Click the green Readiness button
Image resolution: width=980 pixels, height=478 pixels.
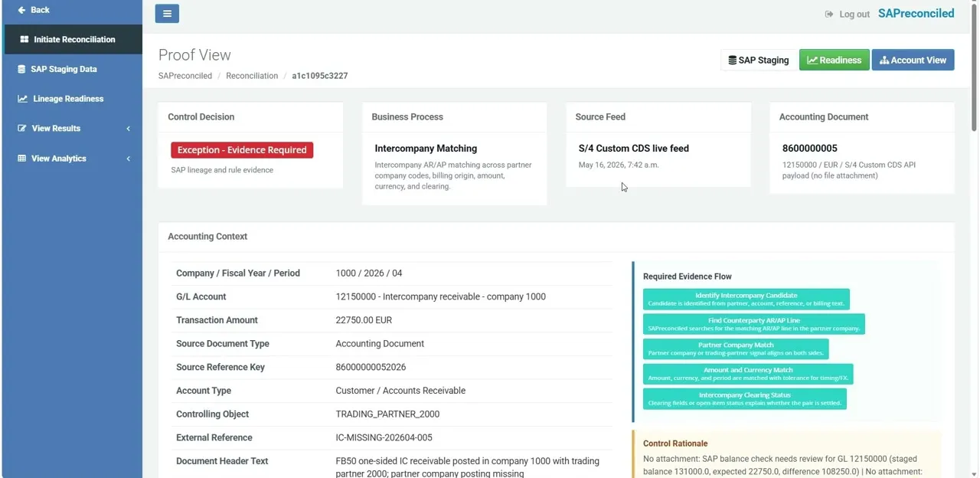pos(834,60)
